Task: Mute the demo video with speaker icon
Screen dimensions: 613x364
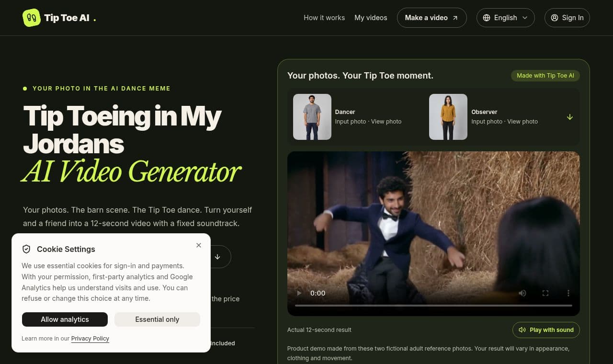Action: 522,293
